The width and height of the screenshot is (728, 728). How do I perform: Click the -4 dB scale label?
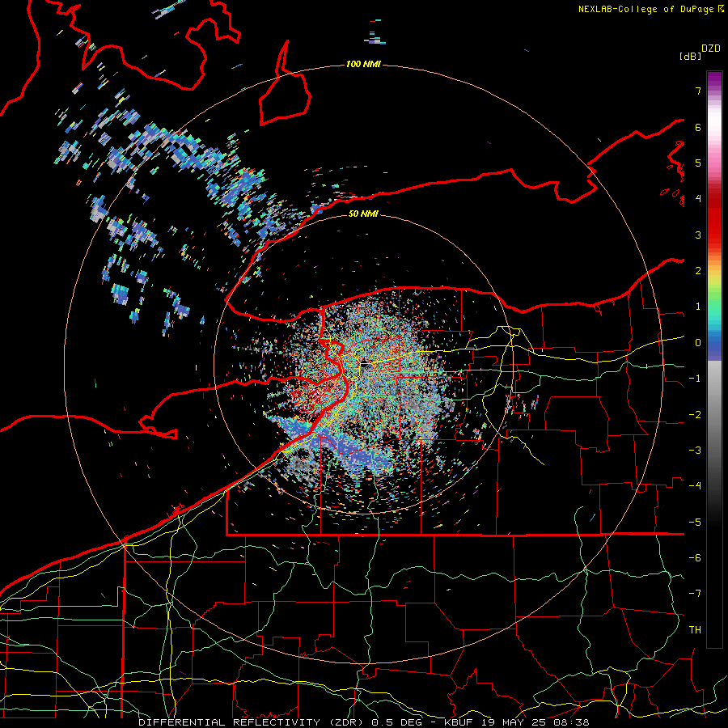pos(695,486)
